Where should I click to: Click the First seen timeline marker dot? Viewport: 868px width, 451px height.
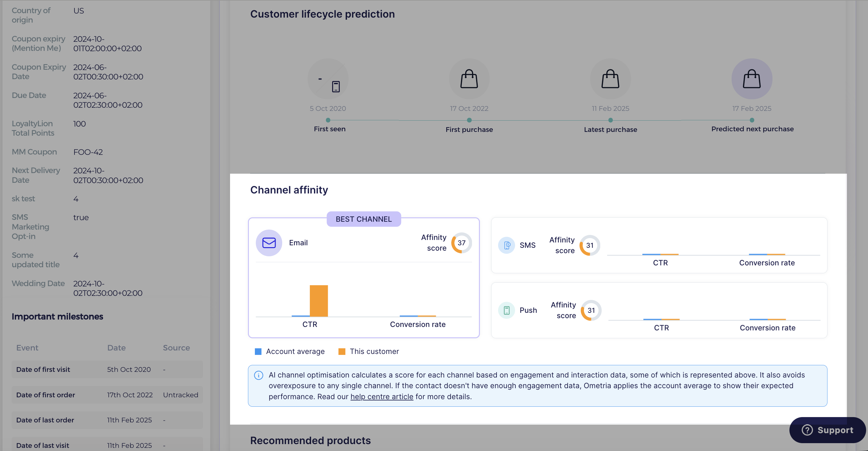point(328,120)
